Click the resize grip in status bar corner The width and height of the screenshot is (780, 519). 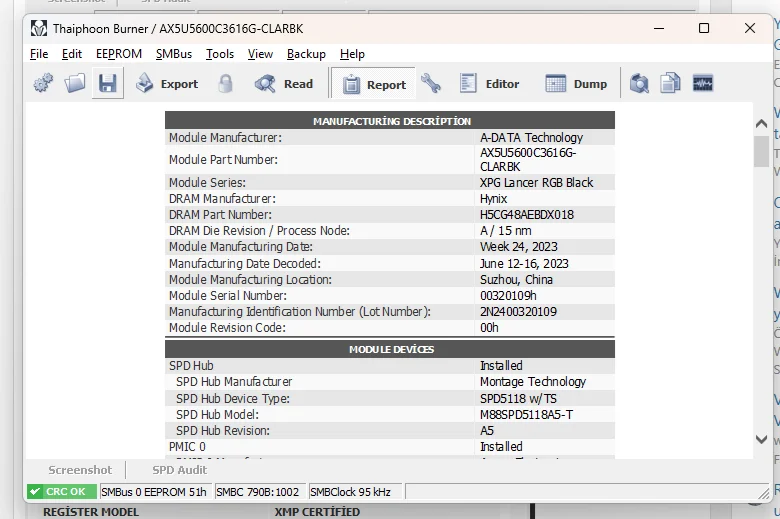tap(764, 493)
